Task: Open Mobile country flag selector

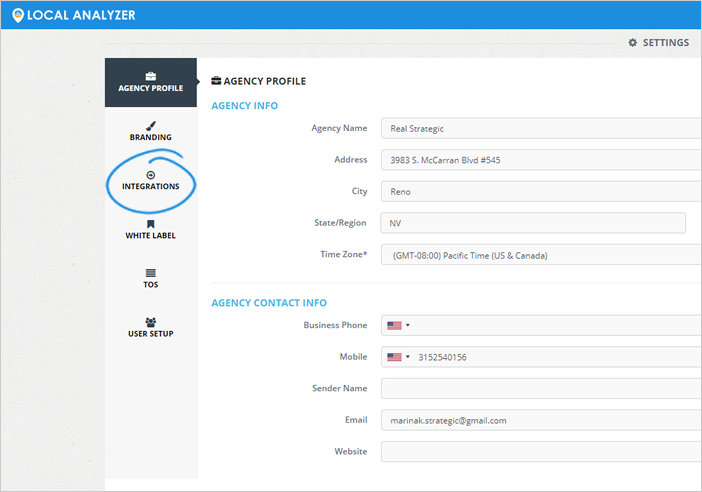Action: [398, 357]
